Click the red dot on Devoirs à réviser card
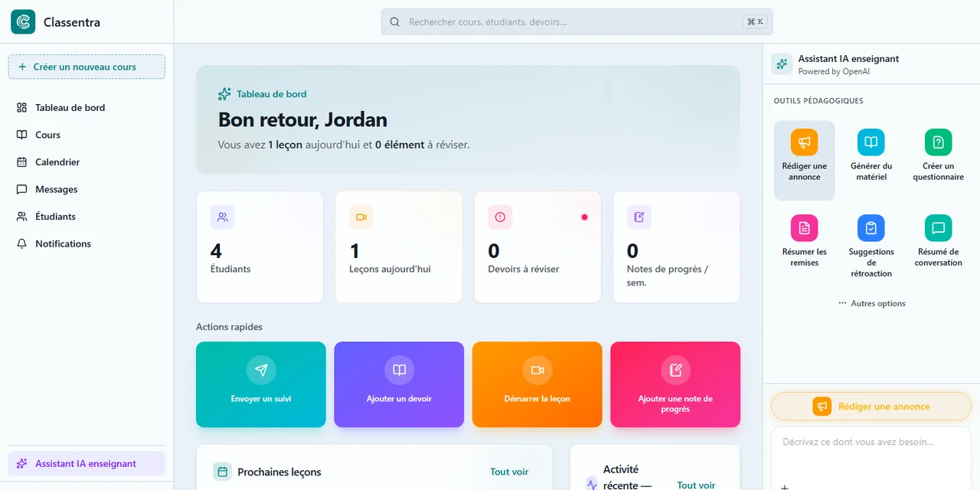980x490 pixels. click(x=584, y=217)
